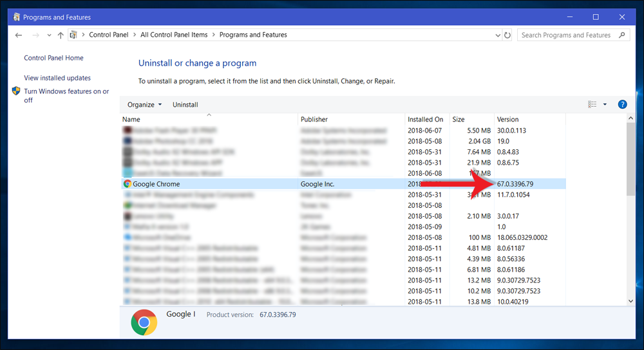This screenshot has width=644, height=350.
Task: Click version 8.0.56336 cell
Action: click(x=511, y=259)
